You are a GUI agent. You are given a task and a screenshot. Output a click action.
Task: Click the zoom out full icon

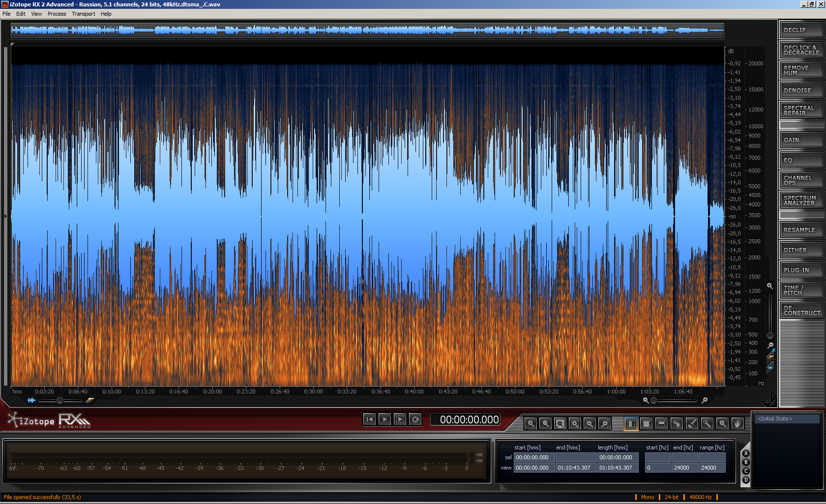pos(560,423)
